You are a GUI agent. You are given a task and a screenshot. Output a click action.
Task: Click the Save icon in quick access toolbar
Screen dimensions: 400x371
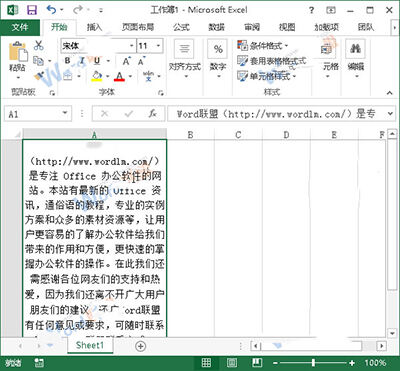tap(32, 10)
